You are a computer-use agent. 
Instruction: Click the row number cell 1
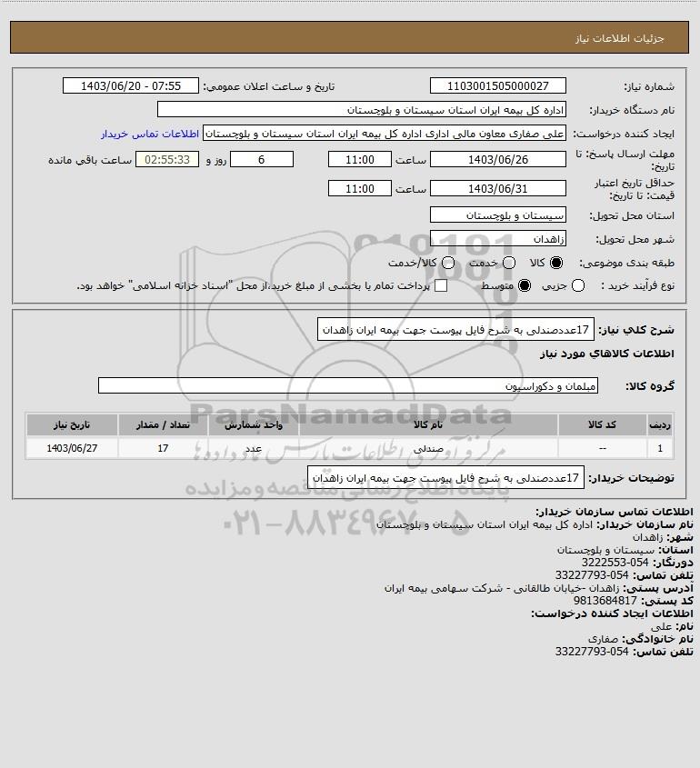[x=660, y=448]
